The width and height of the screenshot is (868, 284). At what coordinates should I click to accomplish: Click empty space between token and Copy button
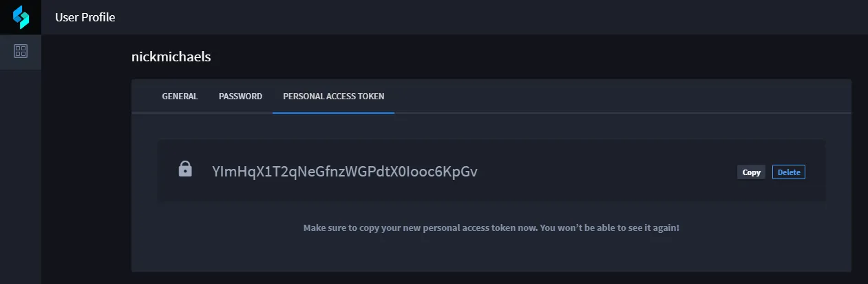pyautogui.click(x=606, y=172)
